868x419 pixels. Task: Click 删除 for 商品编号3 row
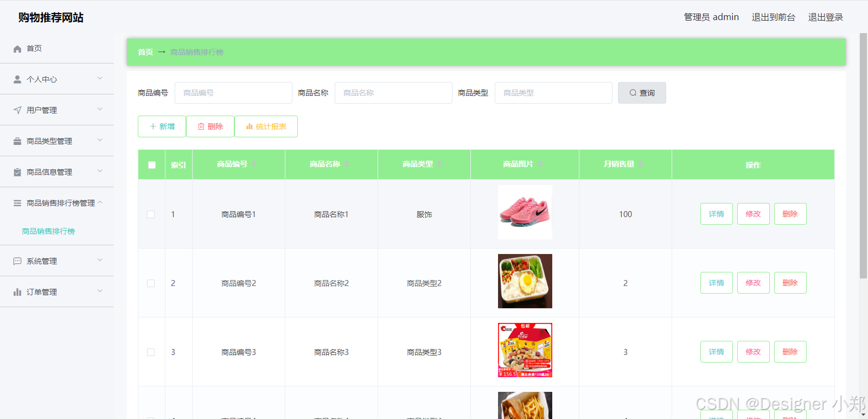click(x=790, y=352)
